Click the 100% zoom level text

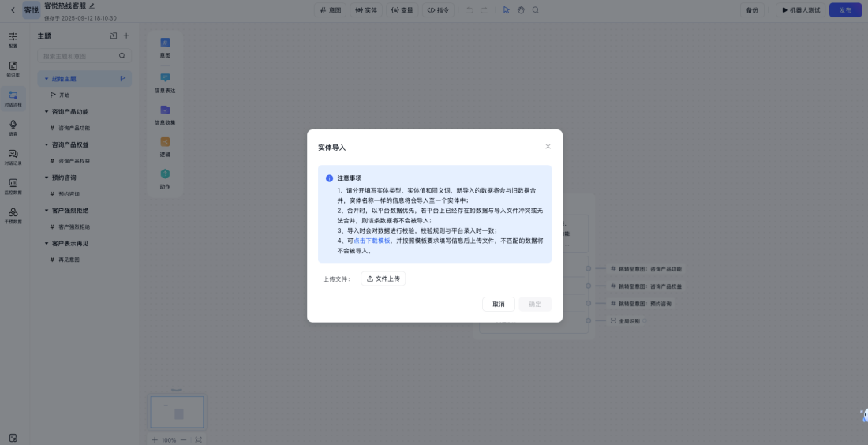(169, 440)
